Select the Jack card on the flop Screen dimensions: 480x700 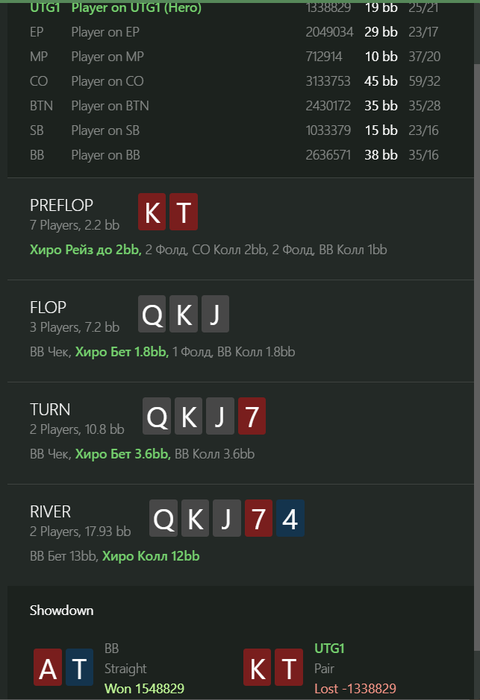tap(215, 314)
